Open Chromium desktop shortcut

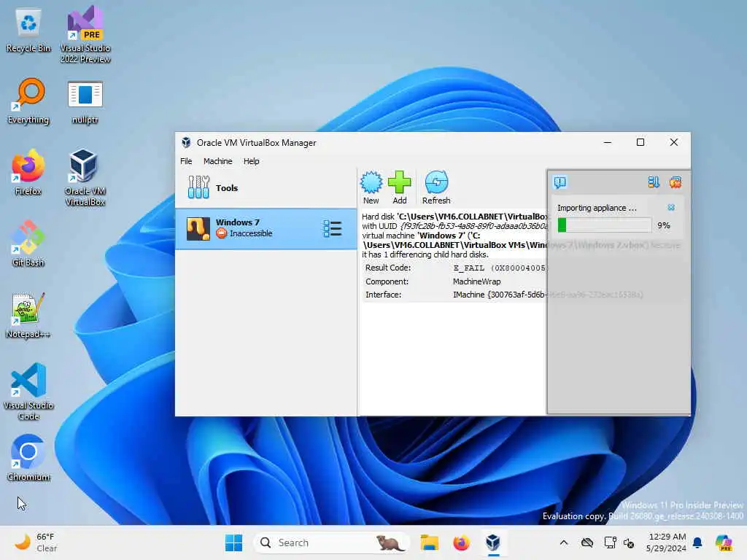pyautogui.click(x=28, y=458)
